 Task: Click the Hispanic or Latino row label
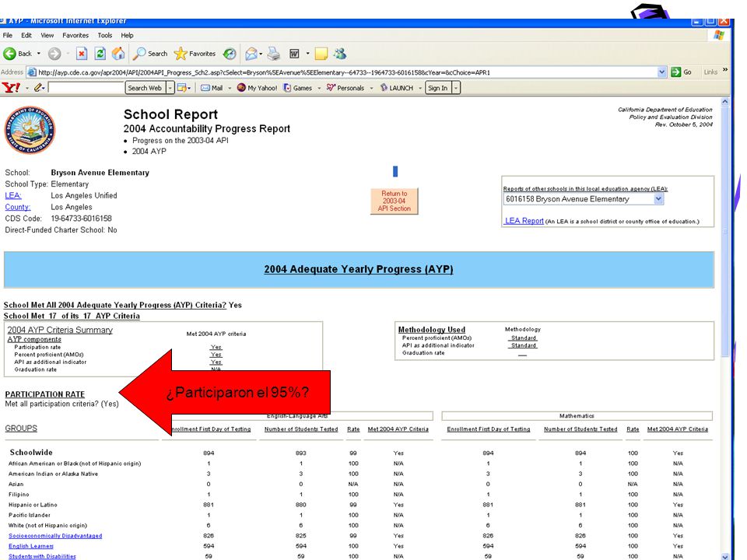(x=33, y=505)
